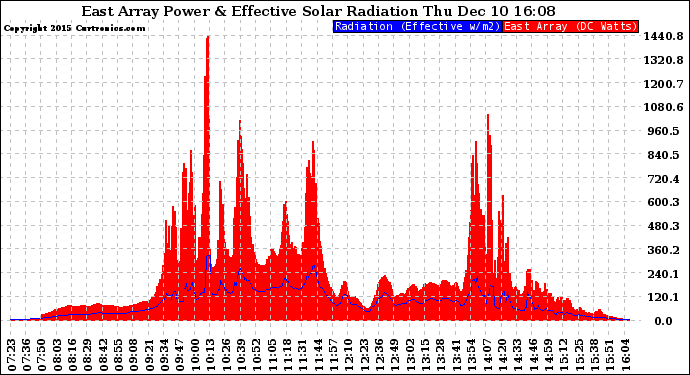Click the Copyright 2015 Cartronics.com text
690x375 pixels.
coord(74,28)
